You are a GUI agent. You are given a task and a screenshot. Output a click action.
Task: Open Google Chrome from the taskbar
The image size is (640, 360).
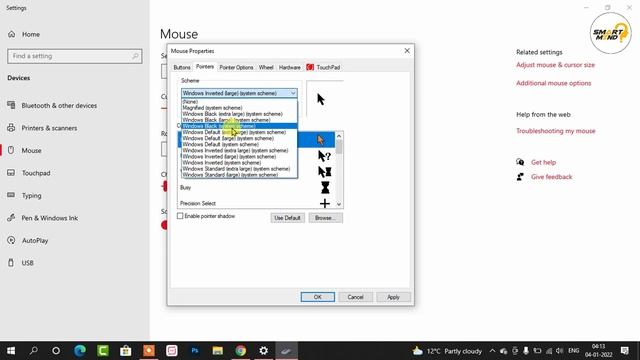point(240,351)
